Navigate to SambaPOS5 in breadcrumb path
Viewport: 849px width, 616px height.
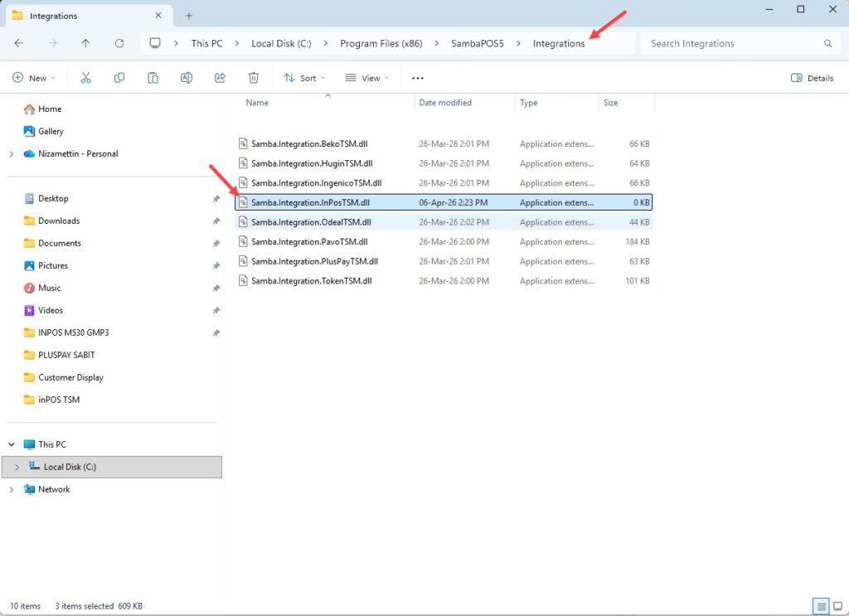477,44
